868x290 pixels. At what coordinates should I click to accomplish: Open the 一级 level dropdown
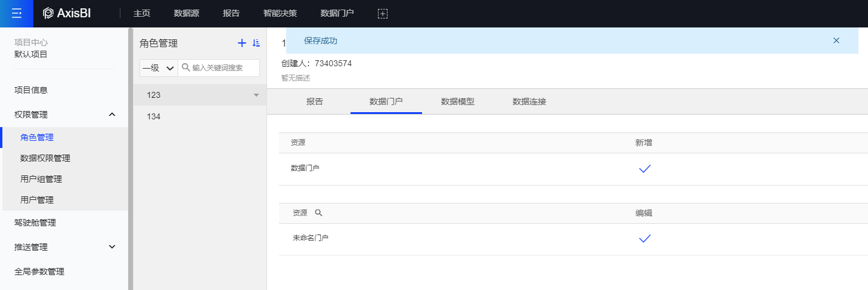pyautogui.click(x=159, y=68)
